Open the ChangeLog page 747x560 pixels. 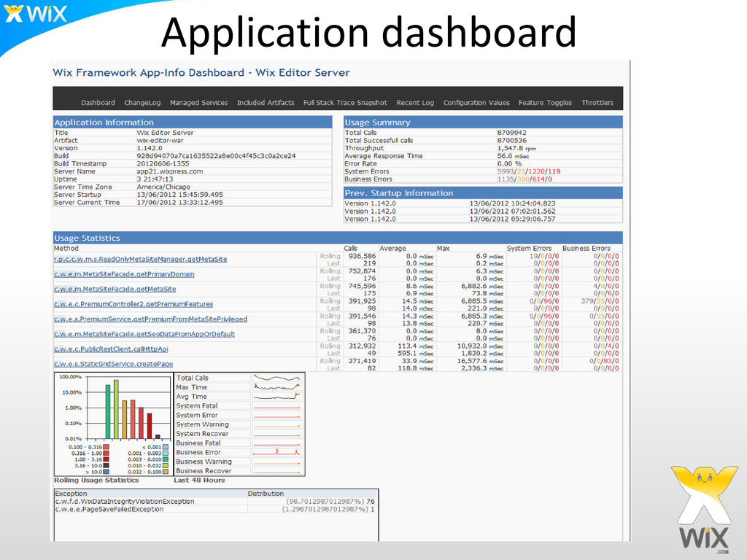pyautogui.click(x=142, y=102)
